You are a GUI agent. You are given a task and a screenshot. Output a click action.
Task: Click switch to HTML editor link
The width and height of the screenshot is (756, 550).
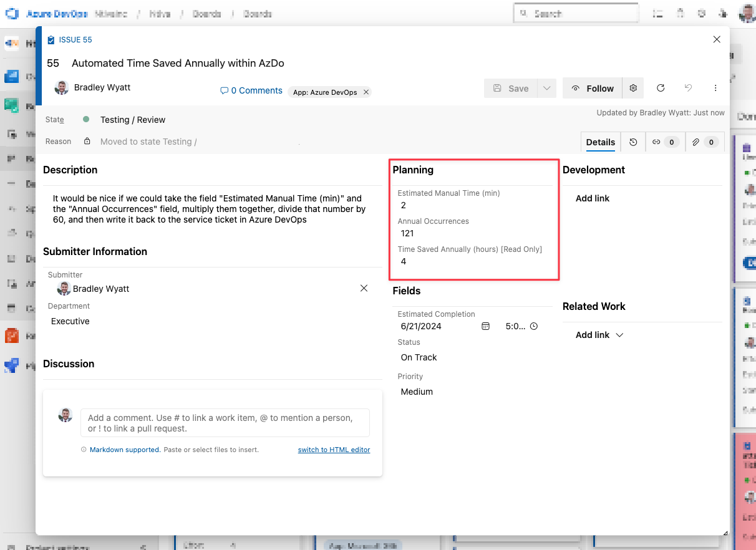[334, 450]
